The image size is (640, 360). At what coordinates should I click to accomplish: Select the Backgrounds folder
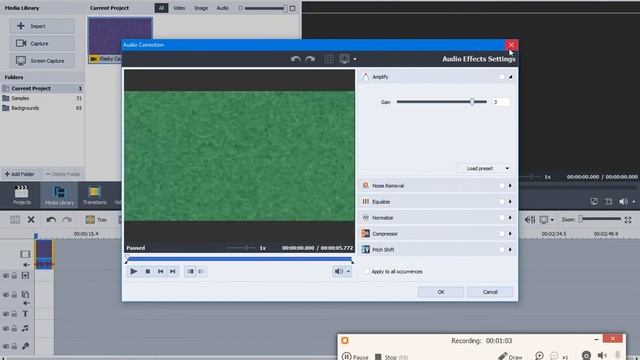coord(42,108)
